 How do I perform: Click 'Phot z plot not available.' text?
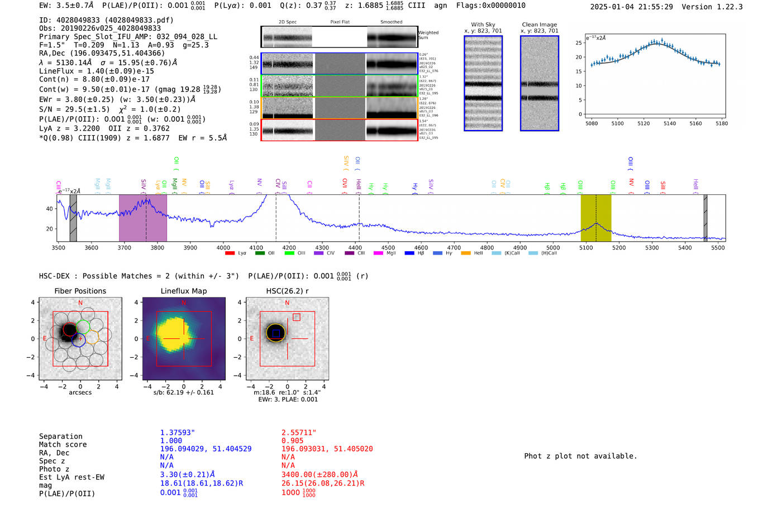pos(580,456)
